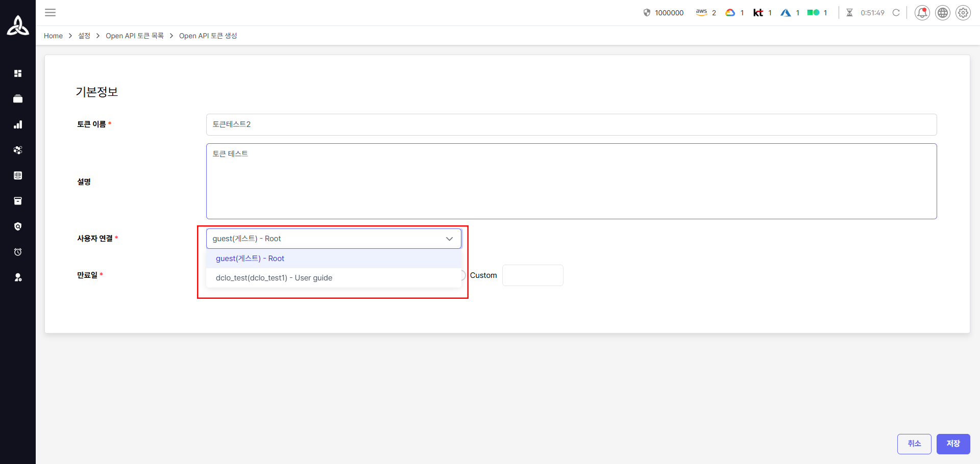Click the AWS account indicator
This screenshot has height=464, width=980.
click(706, 13)
